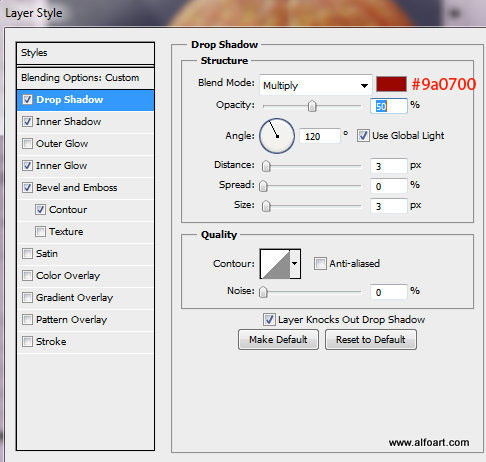
Task: Open the Color Overlay settings row
Action: pos(85,276)
